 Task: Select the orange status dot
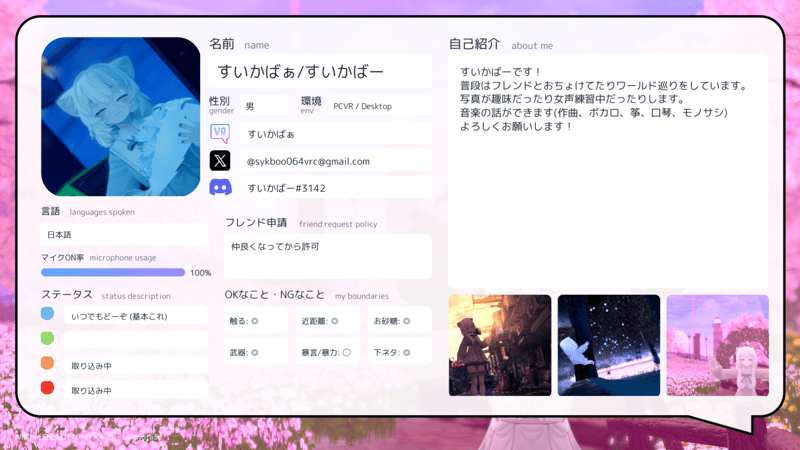pyautogui.click(x=47, y=363)
